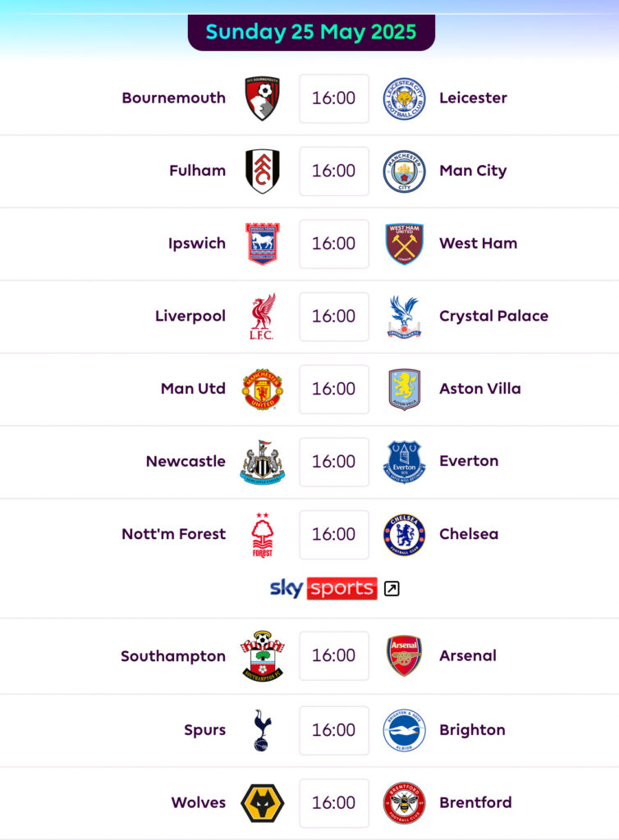This screenshot has height=840, width=619.
Task: Select the Ipswich Town crest
Action: coord(262,244)
